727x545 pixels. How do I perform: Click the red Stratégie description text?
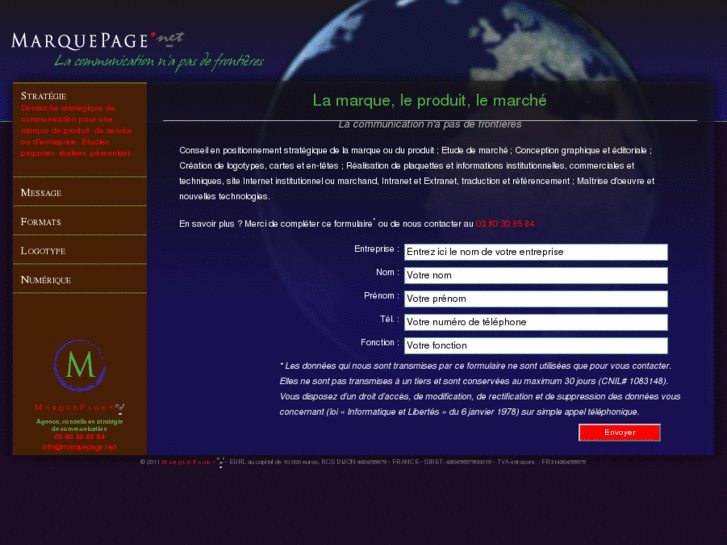tap(76, 130)
